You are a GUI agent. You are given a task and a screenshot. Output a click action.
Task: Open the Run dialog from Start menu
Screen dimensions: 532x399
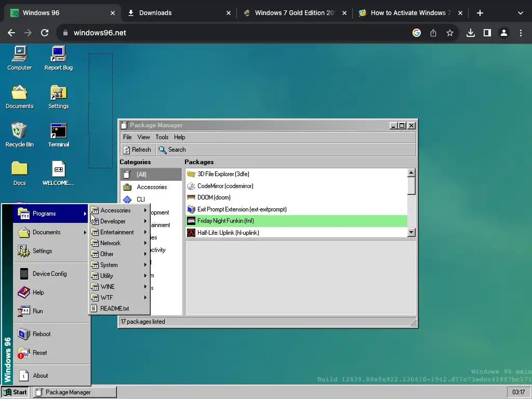51,311
